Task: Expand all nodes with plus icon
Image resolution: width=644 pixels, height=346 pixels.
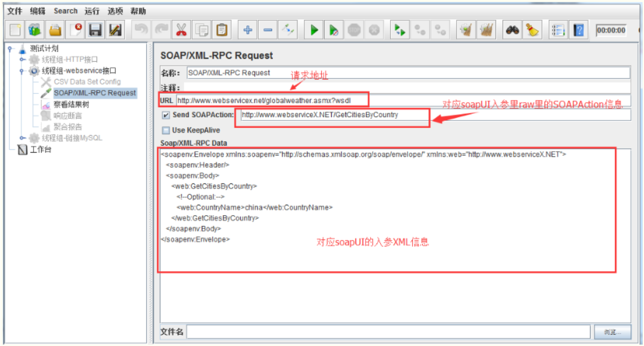Action: click(247, 30)
